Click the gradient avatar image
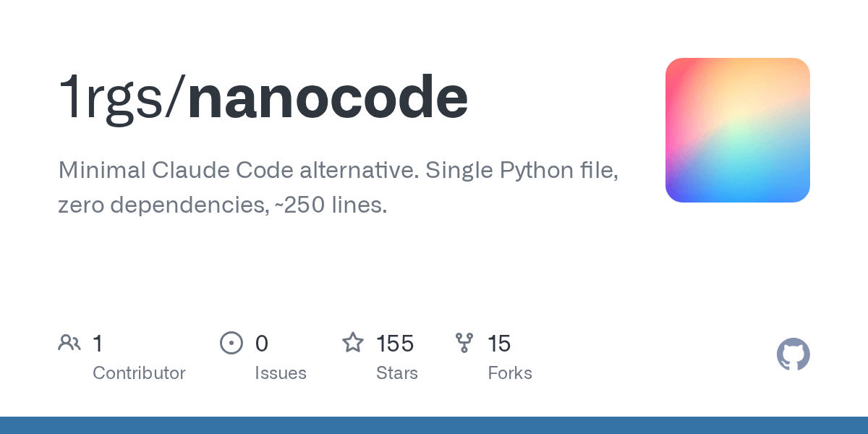Screen dimensions: 868x434 (737, 130)
